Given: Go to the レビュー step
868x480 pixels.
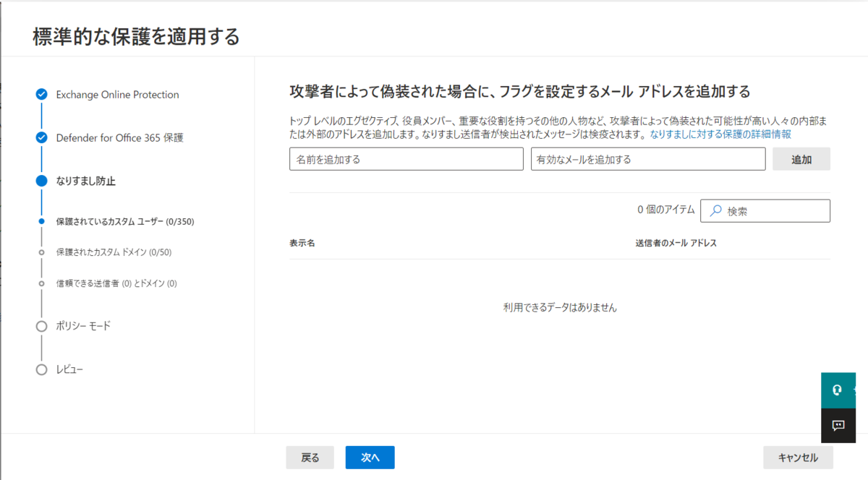Looking at the screenshot, I should [x=69, y=369].
